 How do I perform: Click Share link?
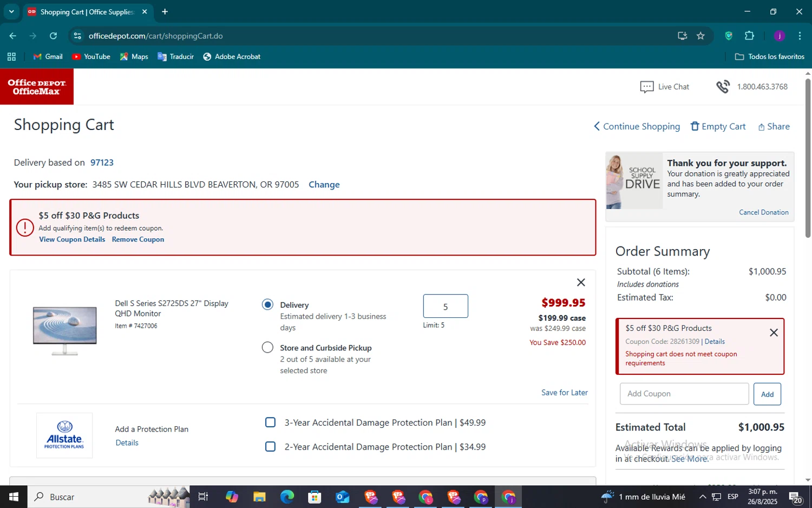tap(774, 126)
